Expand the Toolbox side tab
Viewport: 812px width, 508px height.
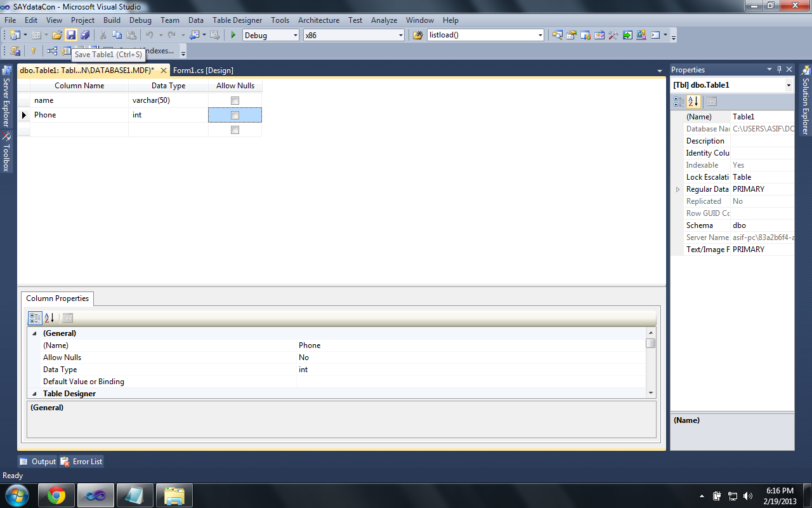(6, 153)
